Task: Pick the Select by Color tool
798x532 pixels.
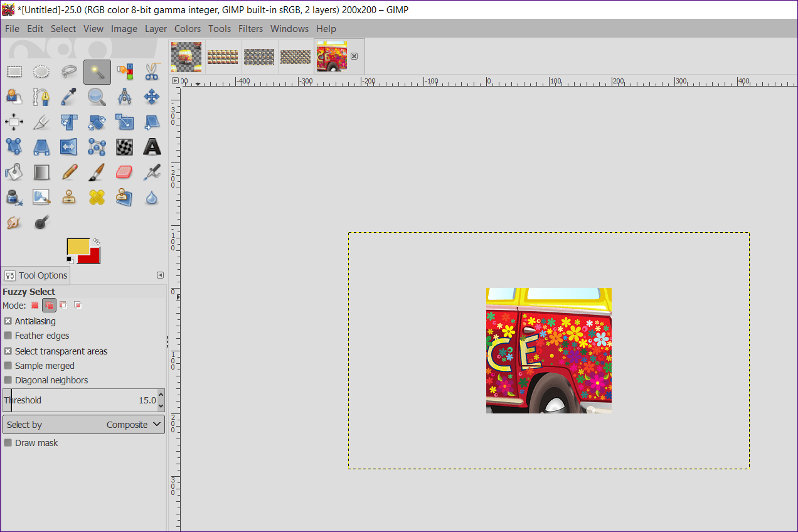Action: click(124, 72)
